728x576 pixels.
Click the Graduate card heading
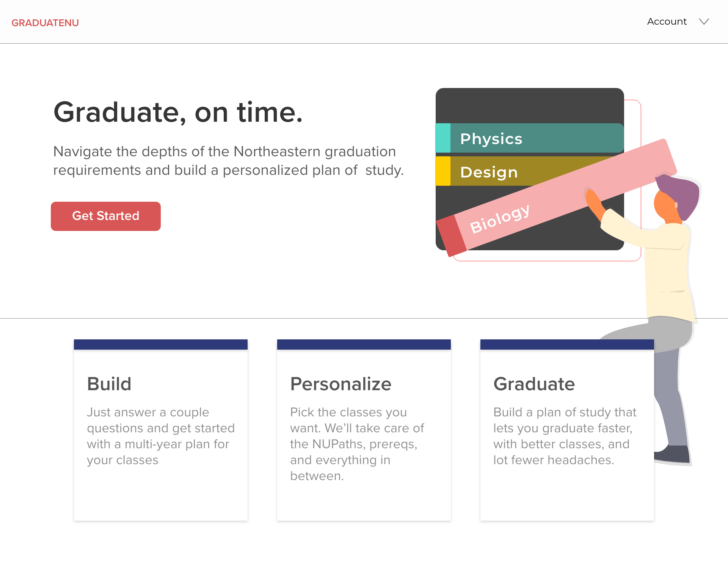pyautogui.click(x=534, y=384)
